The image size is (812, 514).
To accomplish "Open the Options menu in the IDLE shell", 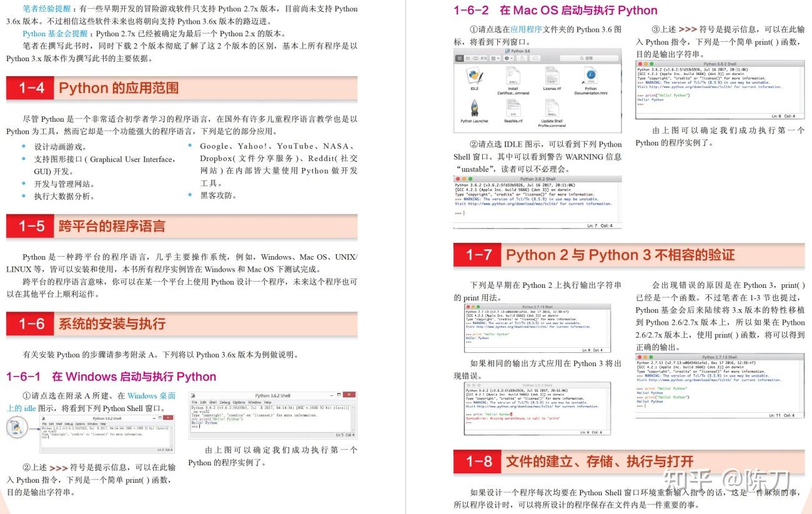I will pyautogui.click(x=238, y=402).
